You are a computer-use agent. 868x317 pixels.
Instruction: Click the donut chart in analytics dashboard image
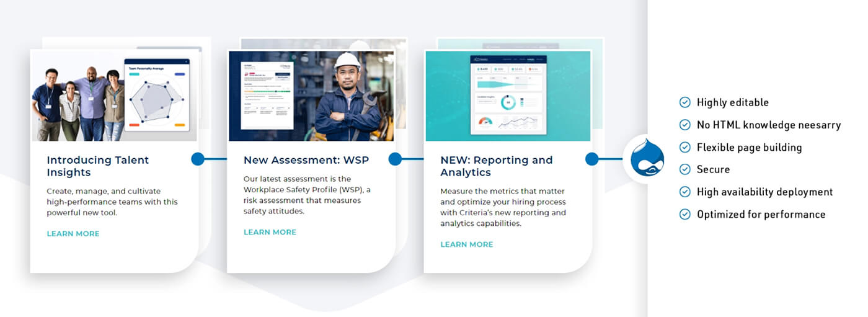(508, 103)
